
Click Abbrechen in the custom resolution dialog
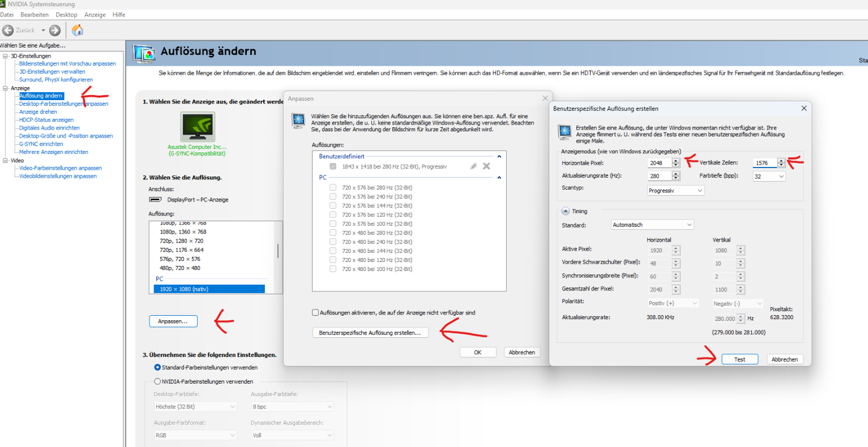tap(784, 359)
